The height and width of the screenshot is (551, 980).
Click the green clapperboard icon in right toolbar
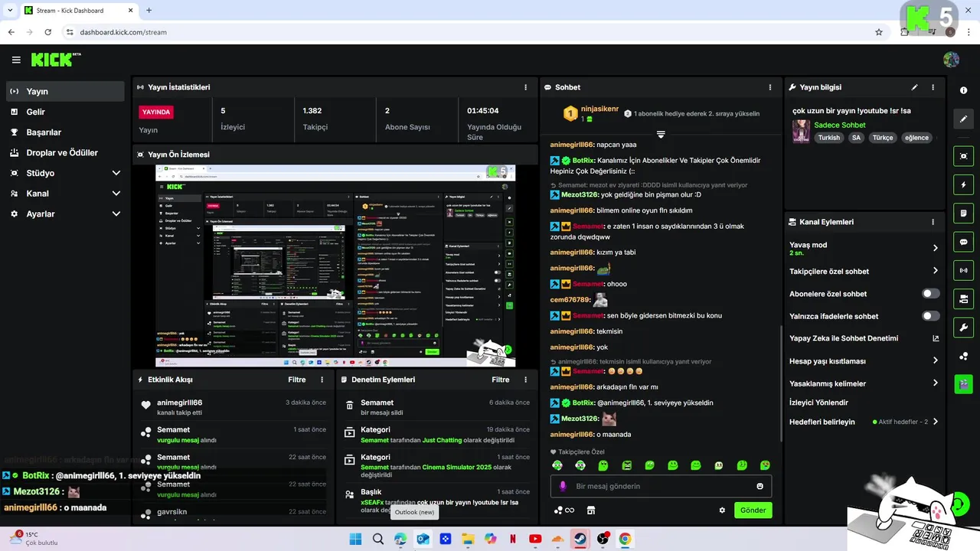pos(963,384)
